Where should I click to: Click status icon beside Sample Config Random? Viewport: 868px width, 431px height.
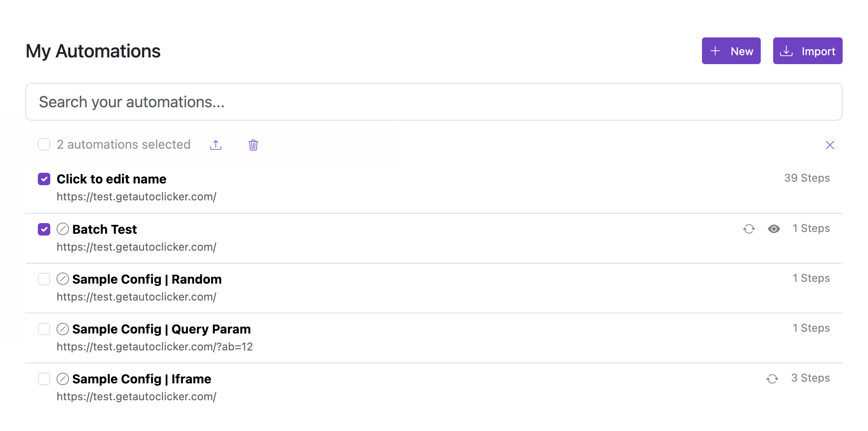tap(63, 279)
